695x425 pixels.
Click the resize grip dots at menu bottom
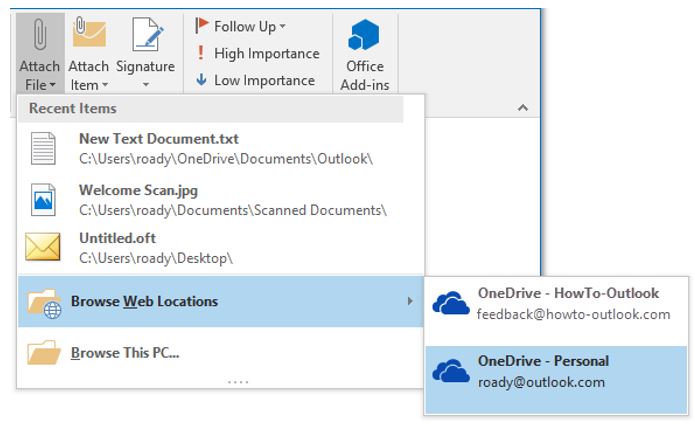pyautogui.click(x=238, y=382)
